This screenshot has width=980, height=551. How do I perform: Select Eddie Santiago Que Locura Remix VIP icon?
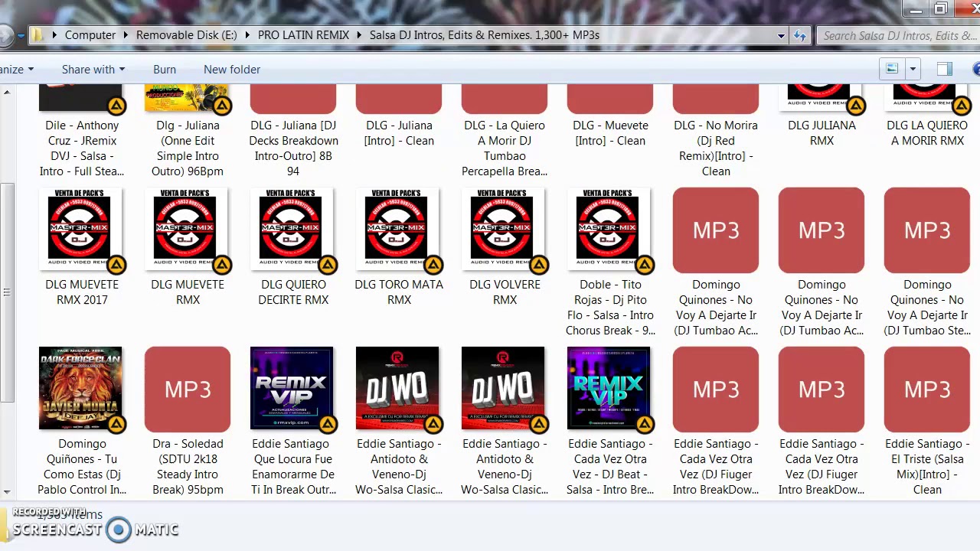pyautogui.click(x=293, y=390)
